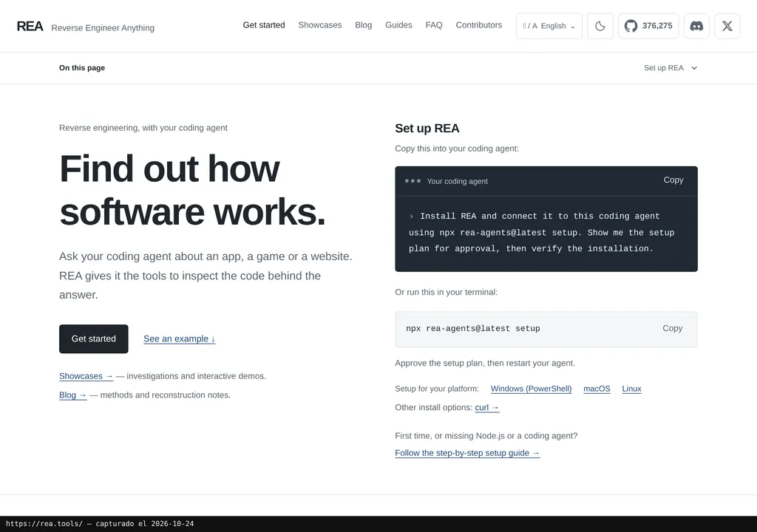
Task: Click the three dots in the agent window header
Action: click(413, 181)
